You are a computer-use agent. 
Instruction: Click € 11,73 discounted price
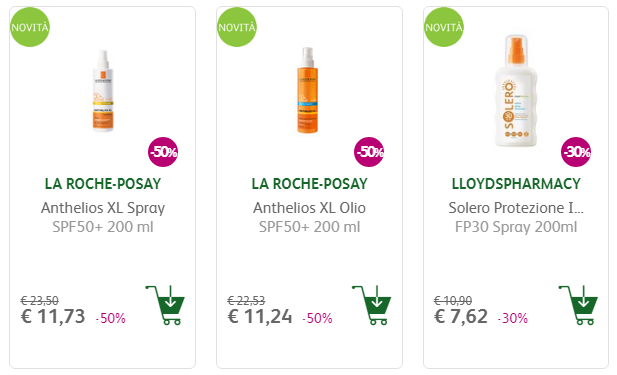pyautogui.click(x=53, y=316)
